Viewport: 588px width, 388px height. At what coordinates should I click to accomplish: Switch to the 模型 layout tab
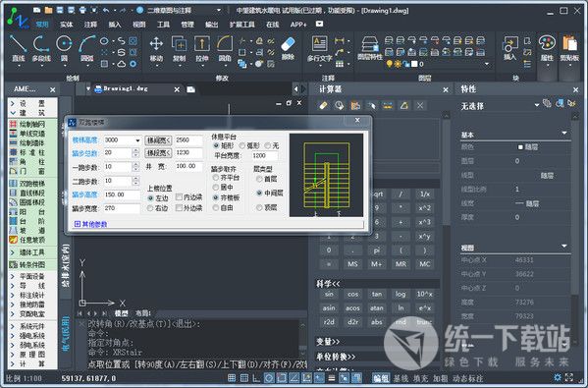[121, 313]
